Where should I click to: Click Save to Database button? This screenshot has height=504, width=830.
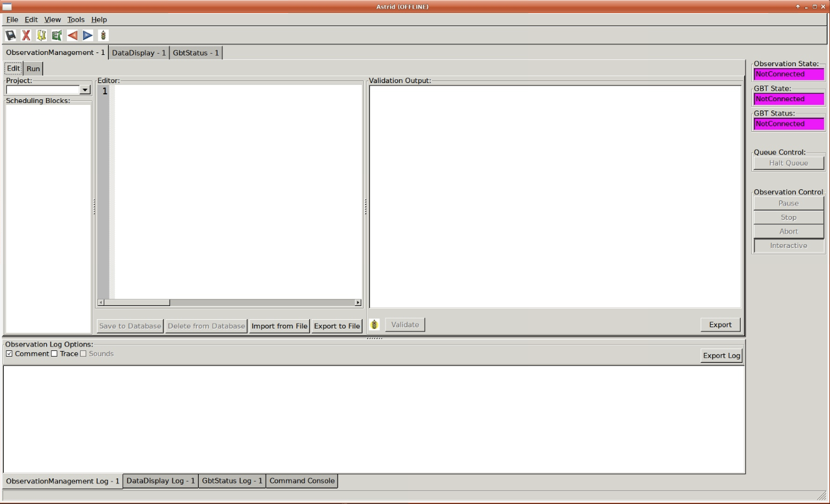coord(130,326)
